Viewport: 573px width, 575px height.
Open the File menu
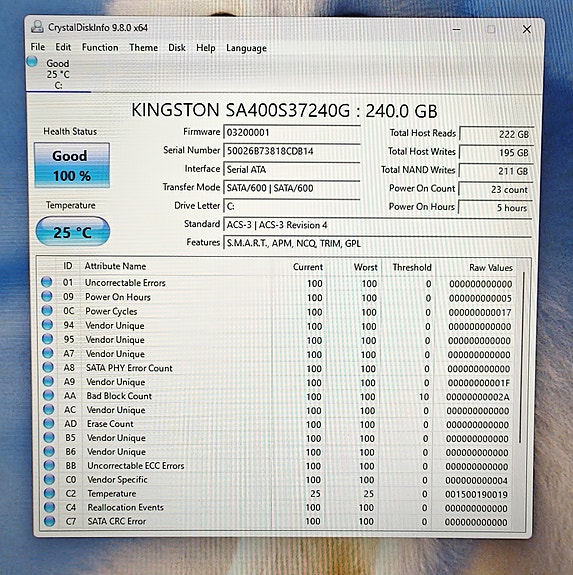click(x=37, y=47)
